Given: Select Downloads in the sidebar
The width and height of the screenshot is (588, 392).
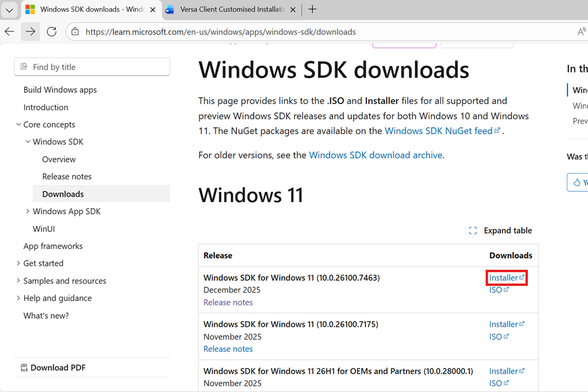Looking at the screenshot, I should (101, 194).
